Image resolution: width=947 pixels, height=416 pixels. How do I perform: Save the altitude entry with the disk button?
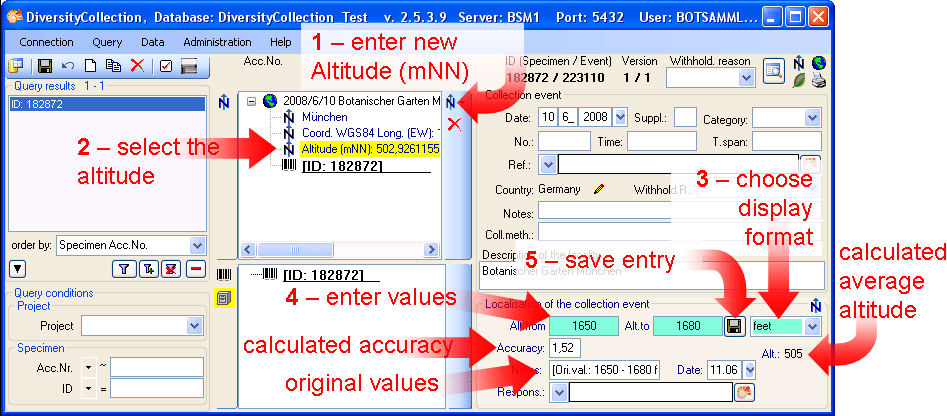point(735,326)
